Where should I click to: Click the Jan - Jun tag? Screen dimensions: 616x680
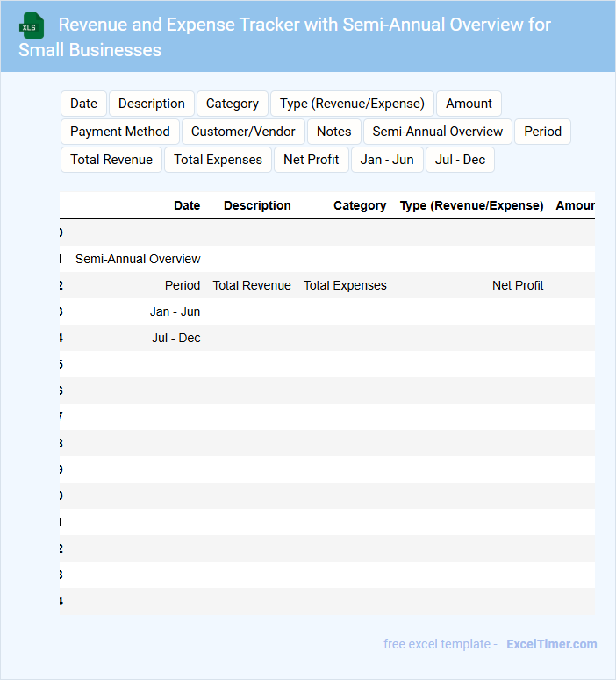pos(387,160)
